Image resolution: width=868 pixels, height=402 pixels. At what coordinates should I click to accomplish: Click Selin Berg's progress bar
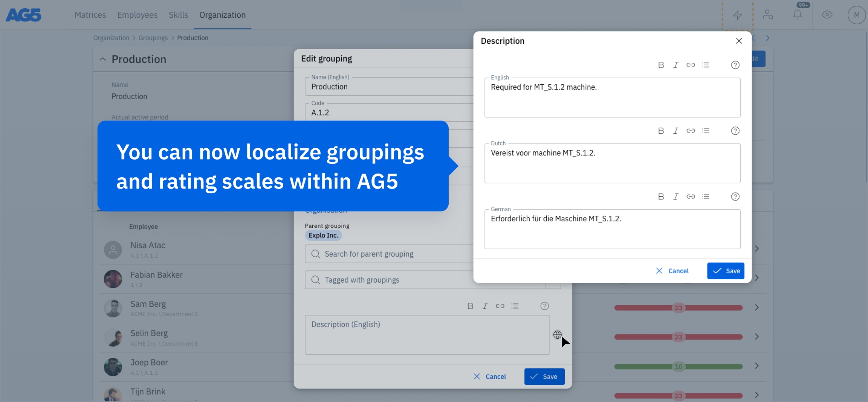678,337
